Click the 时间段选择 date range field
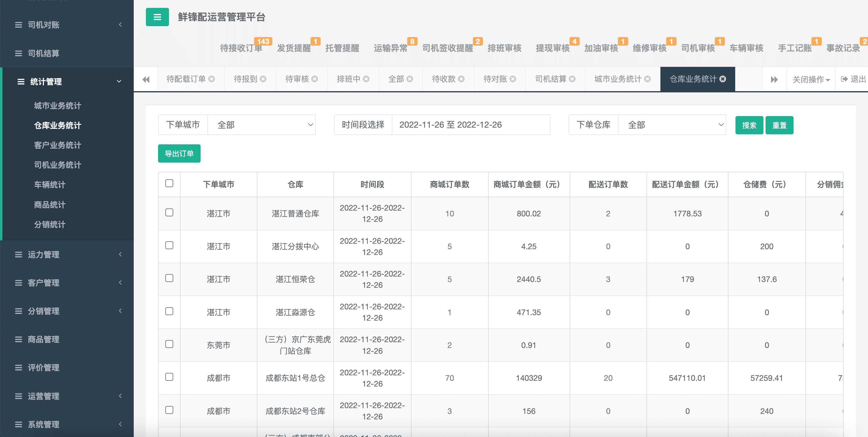Screen dimensions: 868x437 (x=471, y=125)
